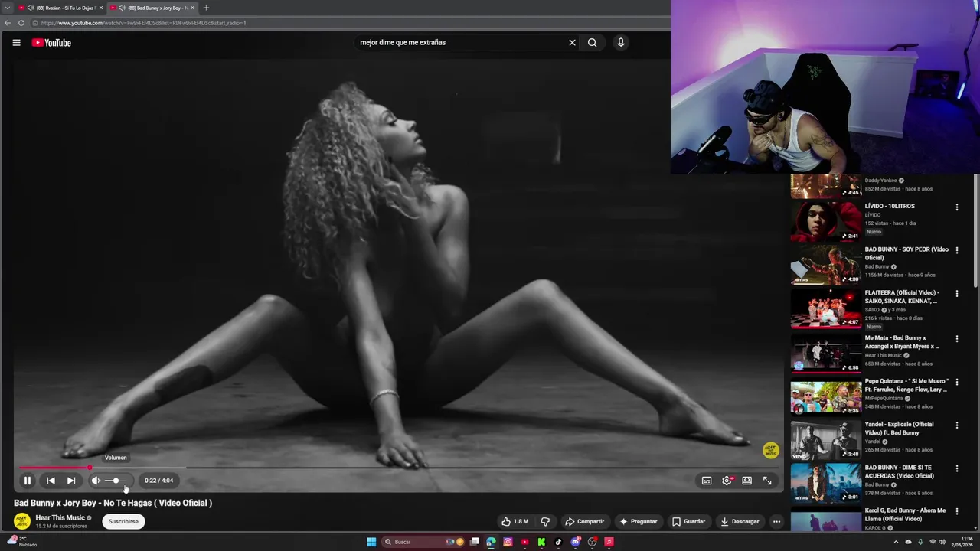The image size is (980, 551).
Task: Open options for Pepe Quintana video
Action: tap(956, 382)
